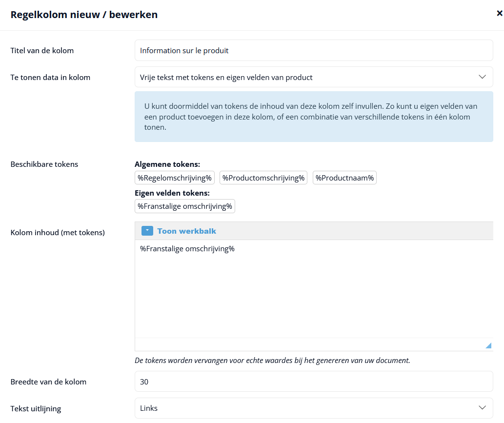Click the 'Kolom inhoud (met tokens)' label
Screen dimensions: 504x423
[58, 232]
